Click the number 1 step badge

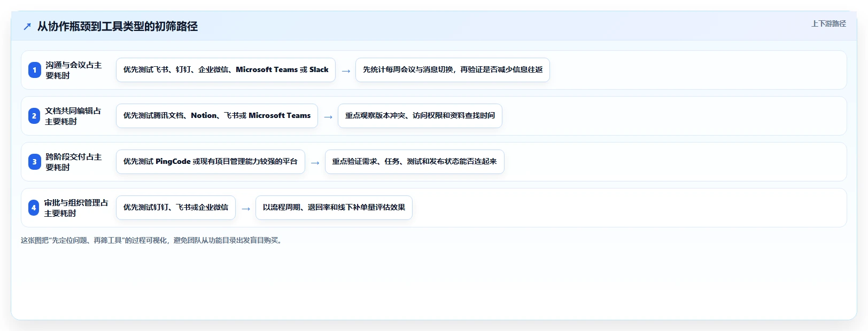[x=34, y=70]
